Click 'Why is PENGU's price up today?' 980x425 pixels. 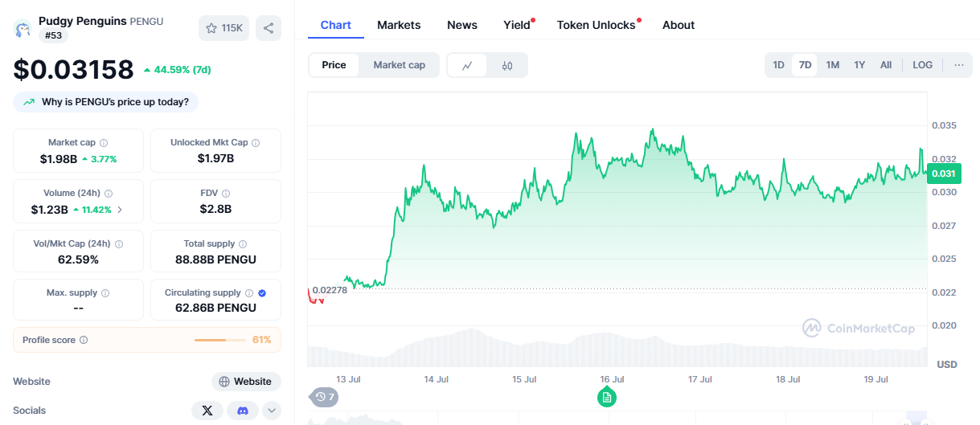pos(105,102)
